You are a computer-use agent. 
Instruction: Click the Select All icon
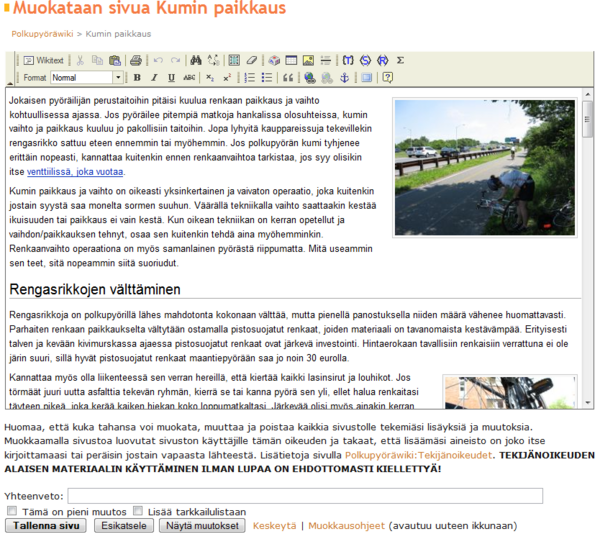point(234,60)
